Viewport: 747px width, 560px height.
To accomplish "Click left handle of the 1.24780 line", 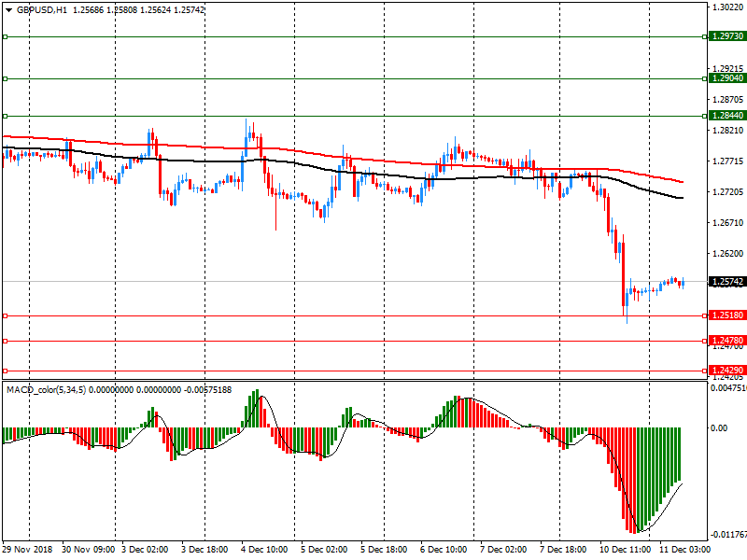I will [x=5, y=341].
